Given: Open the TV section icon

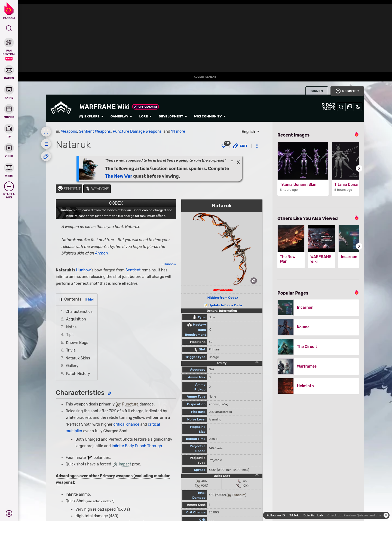Looking at the screenshot, I should pos(9,128).
